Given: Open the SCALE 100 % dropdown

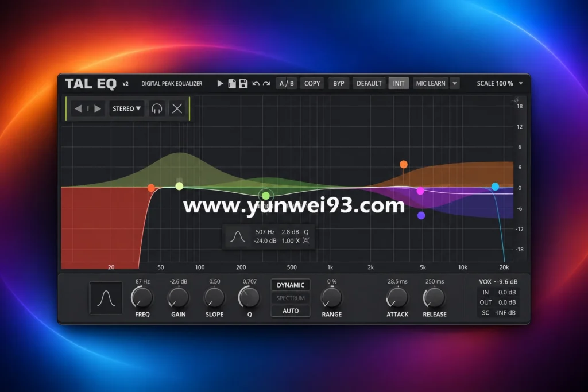Looking at the screenshot, I should pos(500,83).
